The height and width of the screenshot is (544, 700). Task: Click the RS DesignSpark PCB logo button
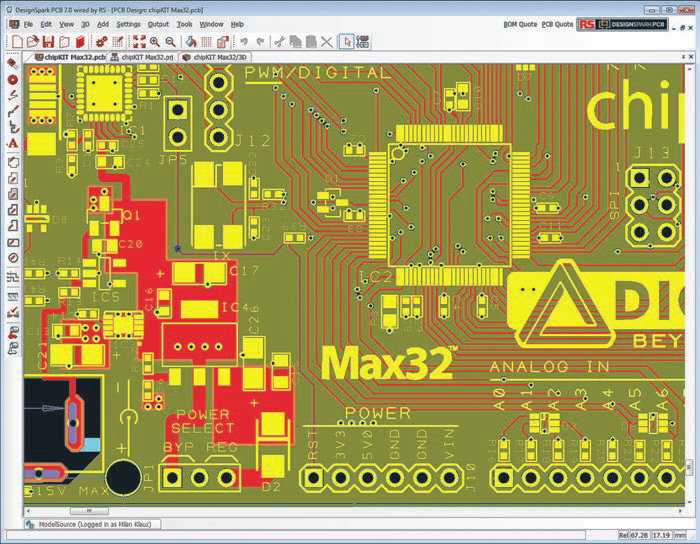[x=622, y=25]
